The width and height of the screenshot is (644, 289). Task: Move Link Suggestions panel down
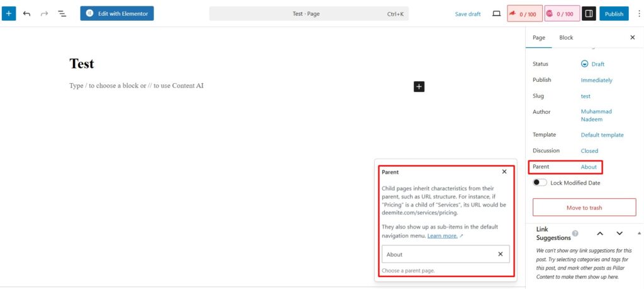click(619, 234)
